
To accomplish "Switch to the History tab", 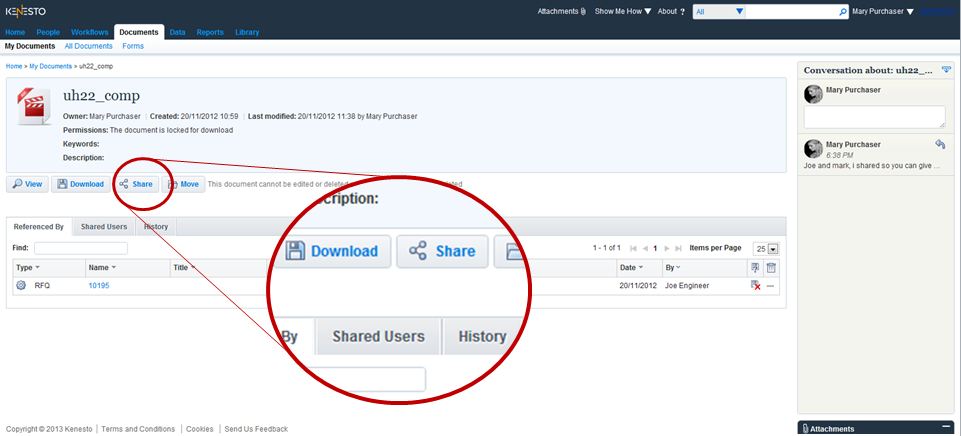I will point(156,226).
